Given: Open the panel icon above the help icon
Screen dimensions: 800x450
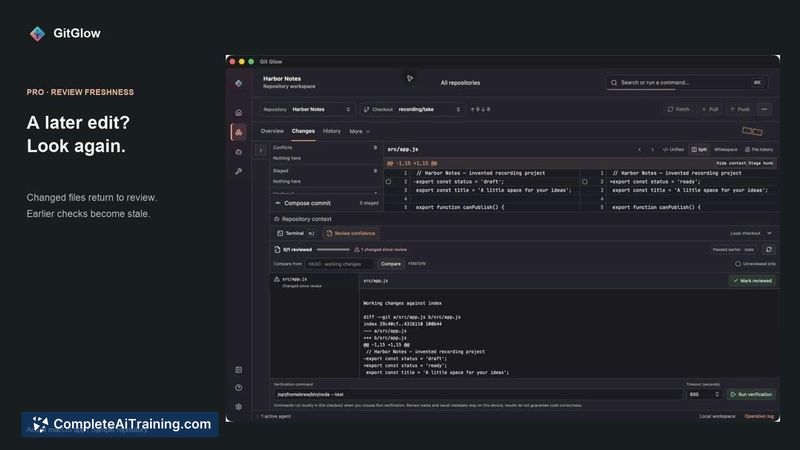Looking at the screenshot, I should [x=238, y=369].
